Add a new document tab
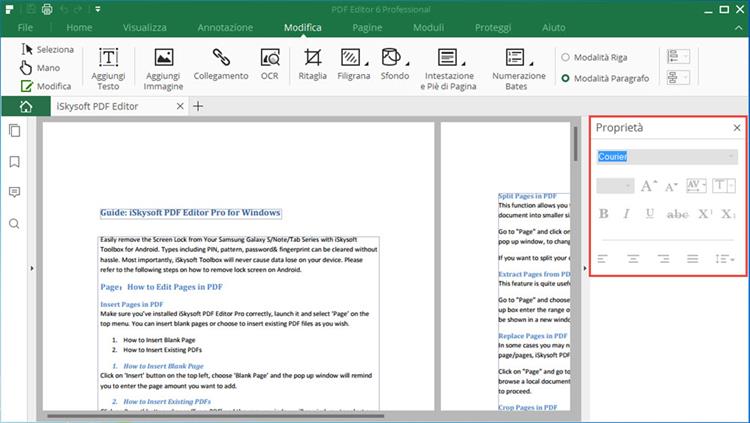Viewport: 750px width, 423px height. click(x=198, y=106)
